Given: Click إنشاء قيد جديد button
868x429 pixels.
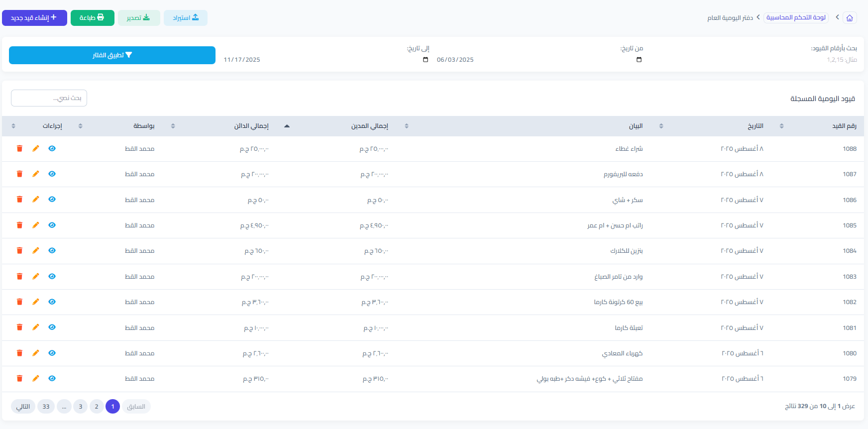Looking at the screenshot, I should [x=34, y=18].
